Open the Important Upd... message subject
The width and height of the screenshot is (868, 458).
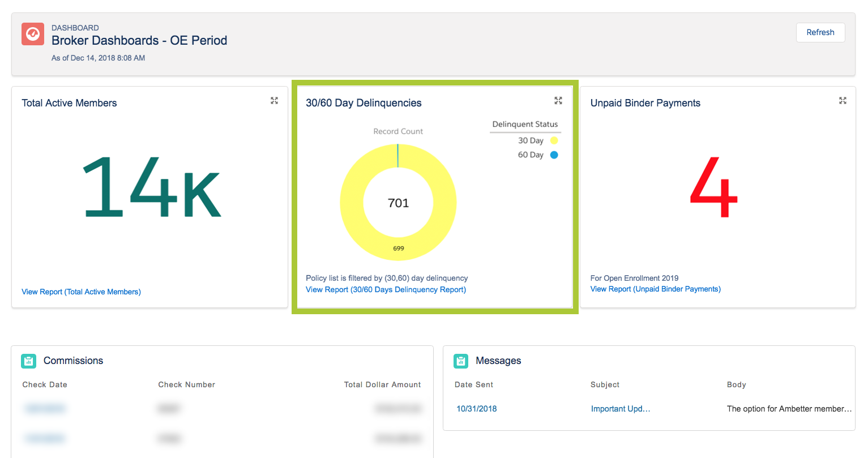click(x=620, y=409)
